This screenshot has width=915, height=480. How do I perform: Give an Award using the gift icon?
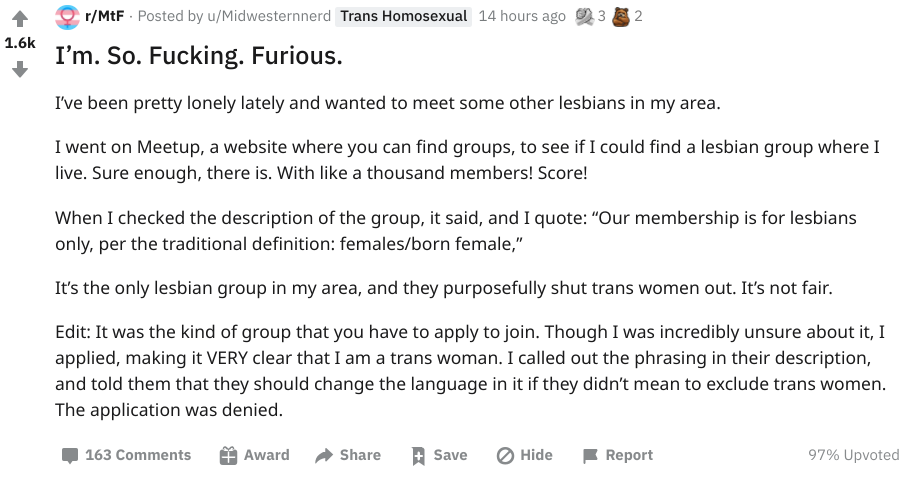coord(255,455)
